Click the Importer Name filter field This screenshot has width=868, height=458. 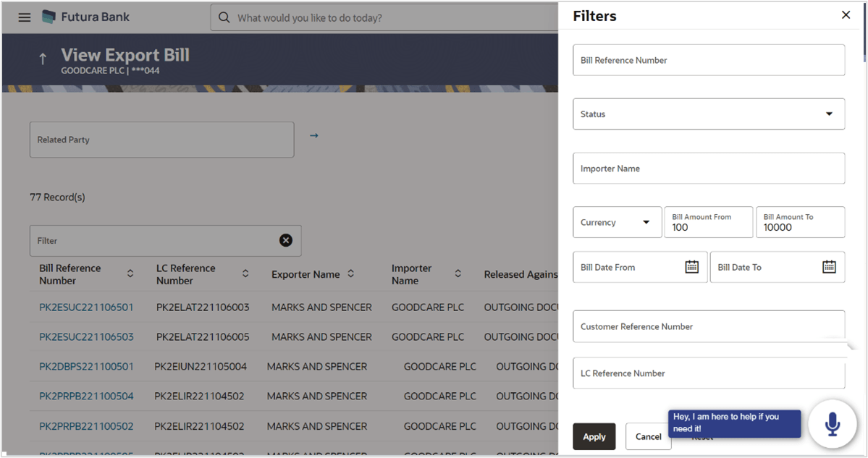[x=708, y=168]
